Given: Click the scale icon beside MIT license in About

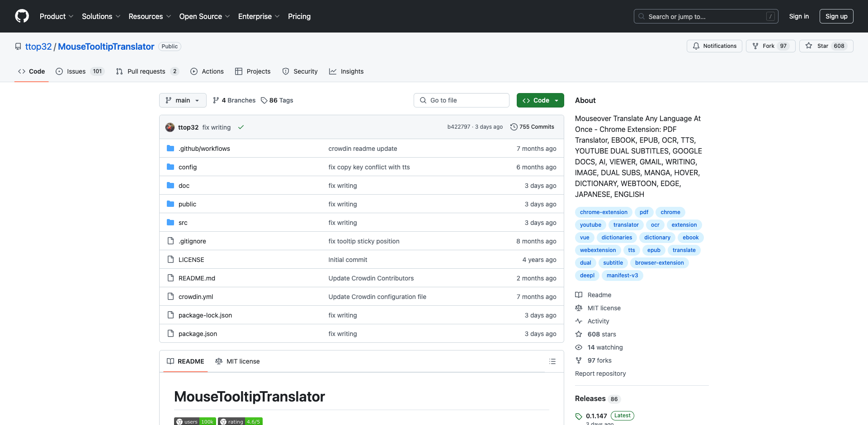Looking at the screenshot, I should click(x=579, y=308).
